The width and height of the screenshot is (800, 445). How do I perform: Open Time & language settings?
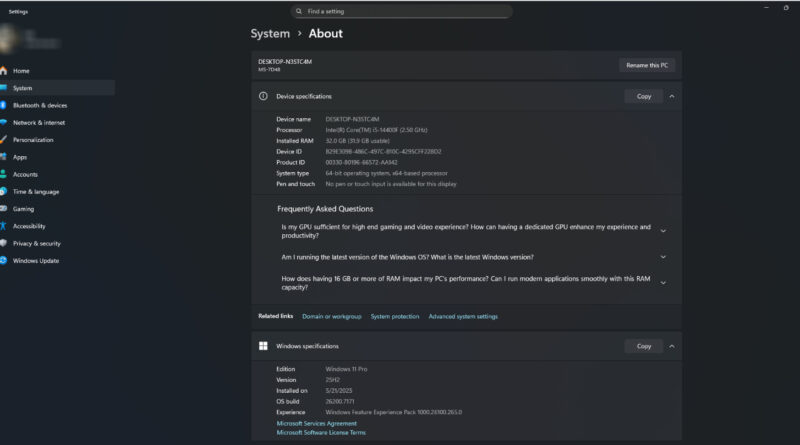36,191
